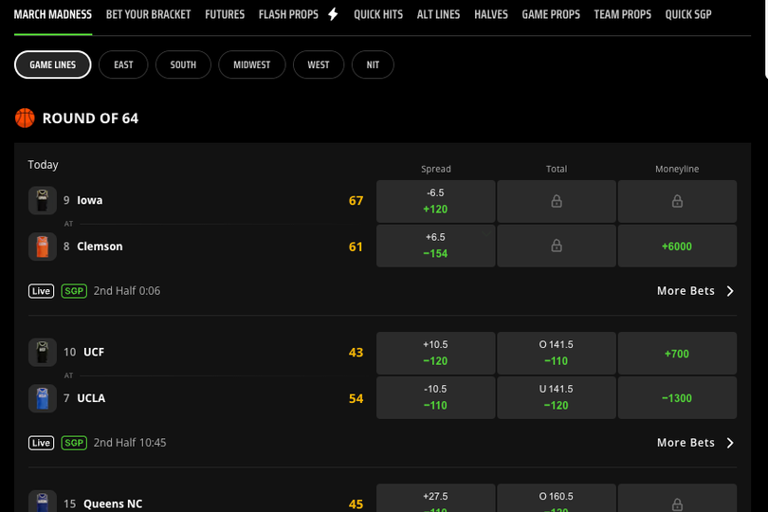Click the UCLA blue jersey icon

[x=43, y=398]
